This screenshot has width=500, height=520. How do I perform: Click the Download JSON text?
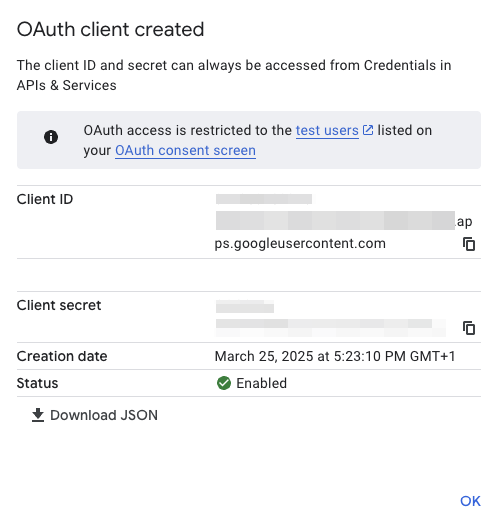click(x=104, y=415)
